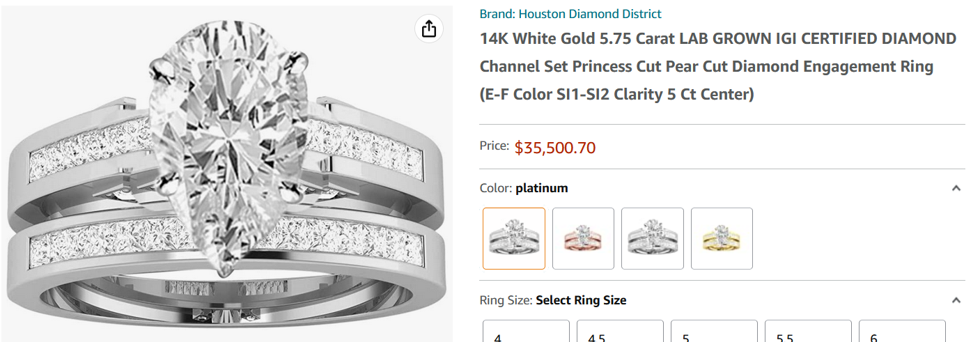Click the share icon on product image
This screenshot has width=980, height=342.
(429, 29)
